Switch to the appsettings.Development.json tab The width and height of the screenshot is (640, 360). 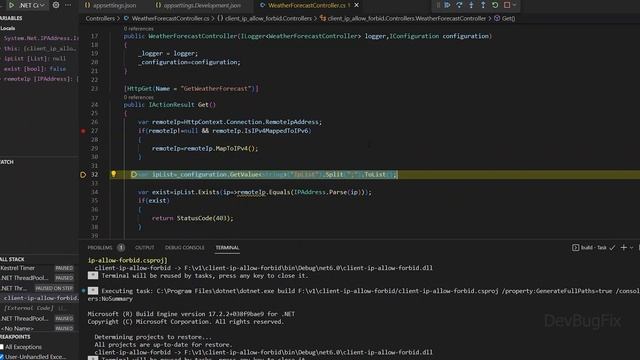(x=198, y=5)
